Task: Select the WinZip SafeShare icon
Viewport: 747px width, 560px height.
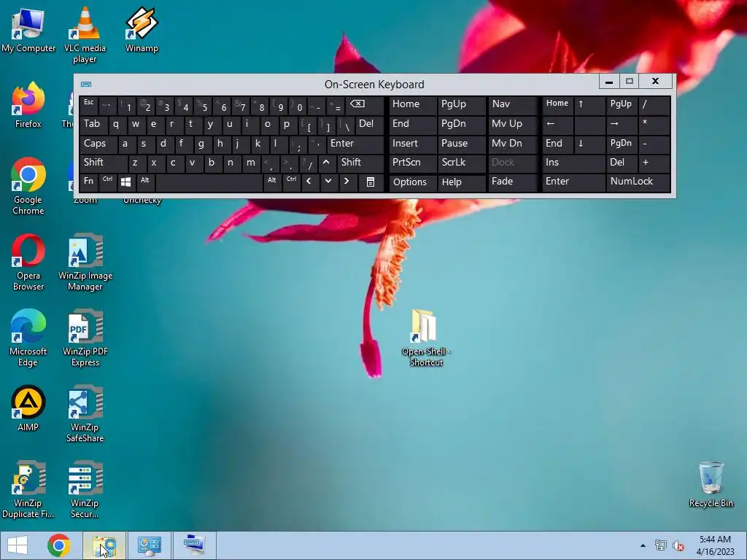Action: pos(85,413)
